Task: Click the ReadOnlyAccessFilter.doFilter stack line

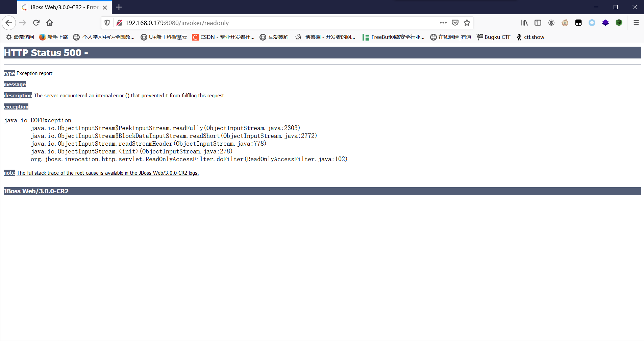Action: click(189, 159)
